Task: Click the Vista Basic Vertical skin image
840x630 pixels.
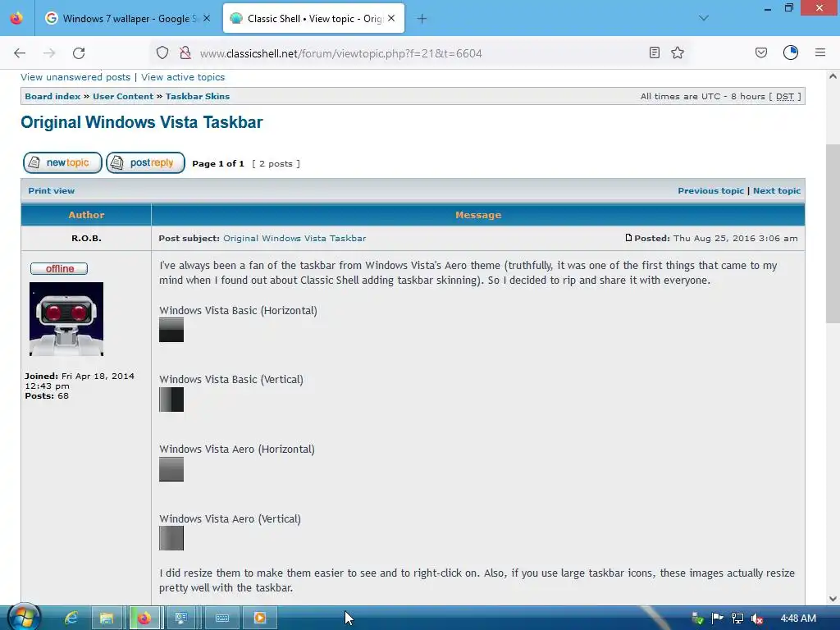Action: (171, 399)
